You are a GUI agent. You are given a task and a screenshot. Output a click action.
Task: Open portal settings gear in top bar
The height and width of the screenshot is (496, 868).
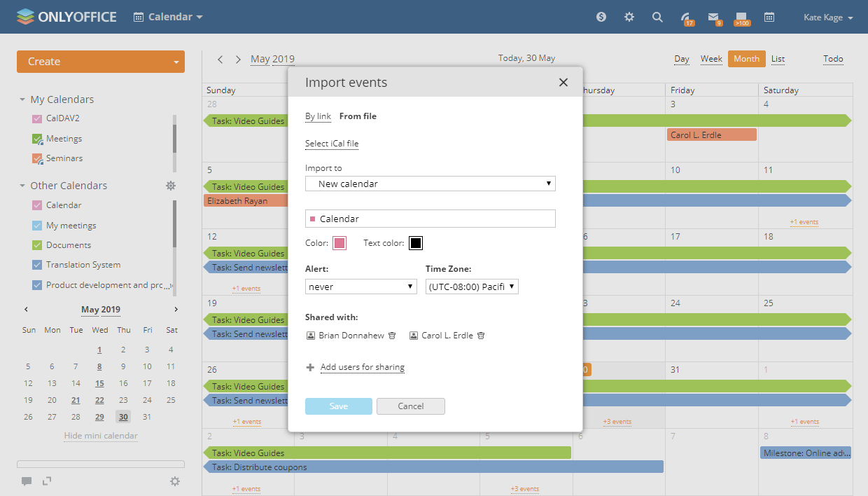coord(629,17)
